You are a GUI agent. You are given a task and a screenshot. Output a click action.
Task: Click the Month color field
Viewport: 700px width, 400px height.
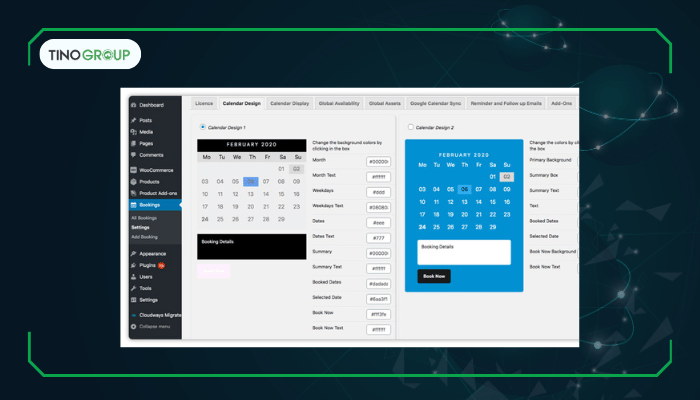[x=379, y=162]
